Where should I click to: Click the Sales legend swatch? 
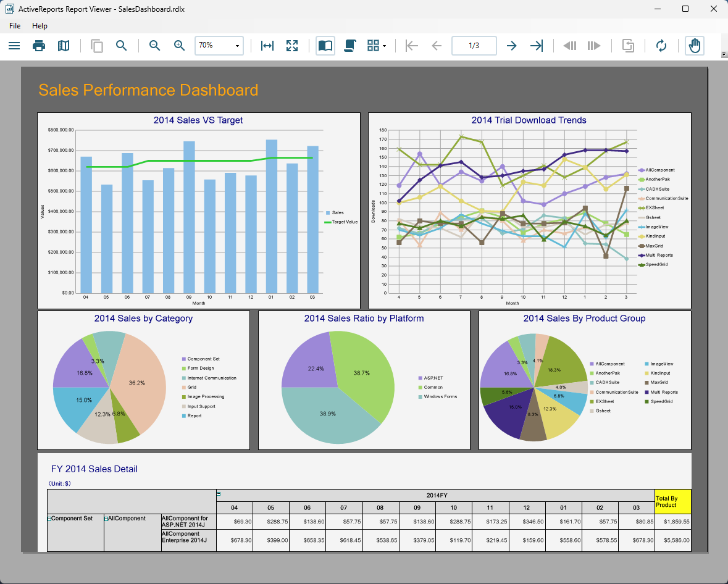[x=328, y=212]
